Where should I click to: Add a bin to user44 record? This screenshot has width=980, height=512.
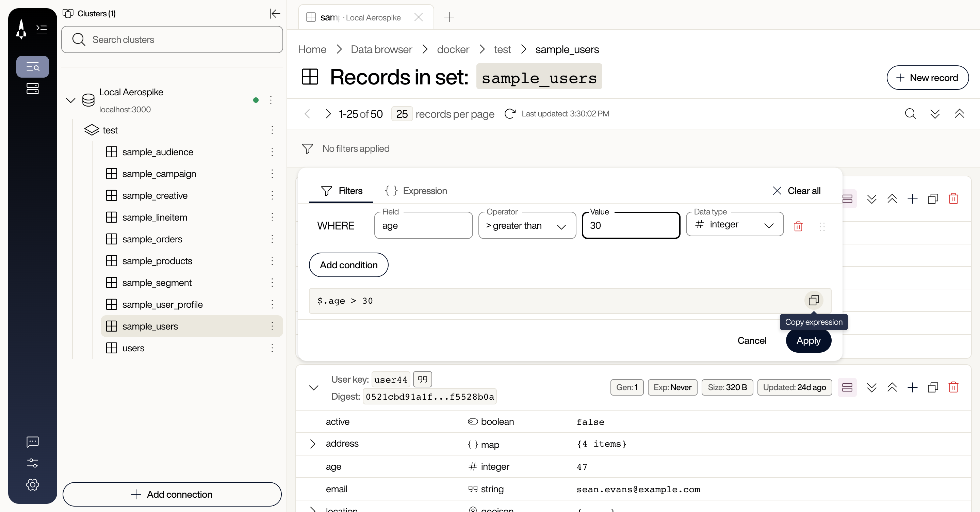pyautogui.click(x=912, y=387)
